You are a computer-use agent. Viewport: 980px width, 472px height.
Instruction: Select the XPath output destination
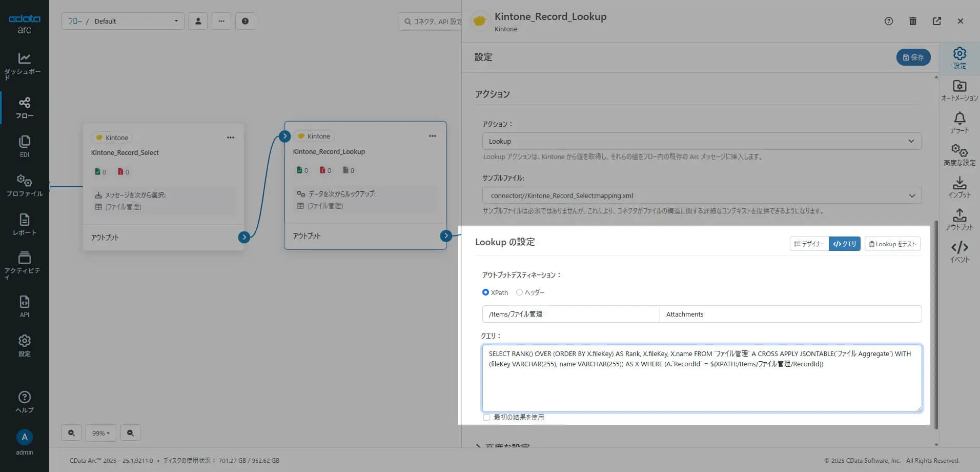pyautogui.click(x=485, y=292)
